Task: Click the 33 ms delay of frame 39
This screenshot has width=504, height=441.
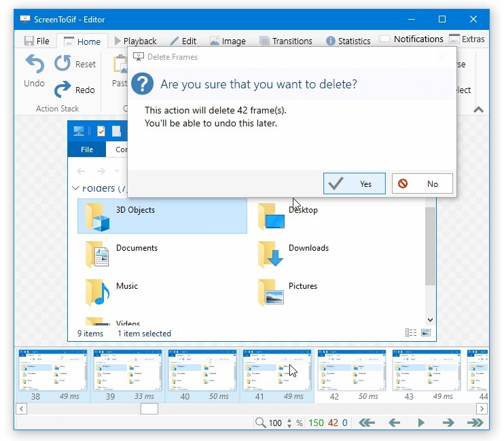Action: click(144, 396)
